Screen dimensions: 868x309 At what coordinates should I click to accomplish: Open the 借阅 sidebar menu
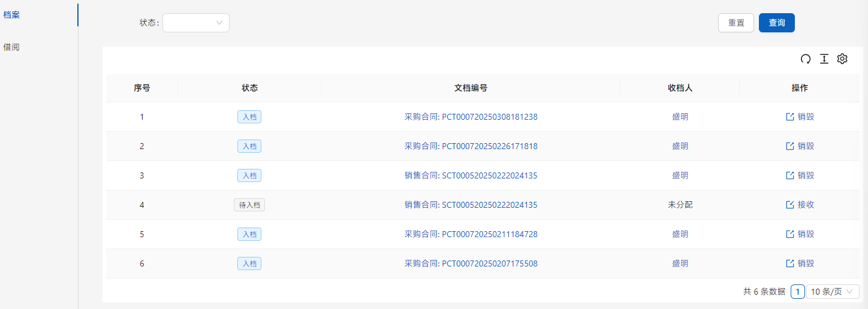click(12, 47)
